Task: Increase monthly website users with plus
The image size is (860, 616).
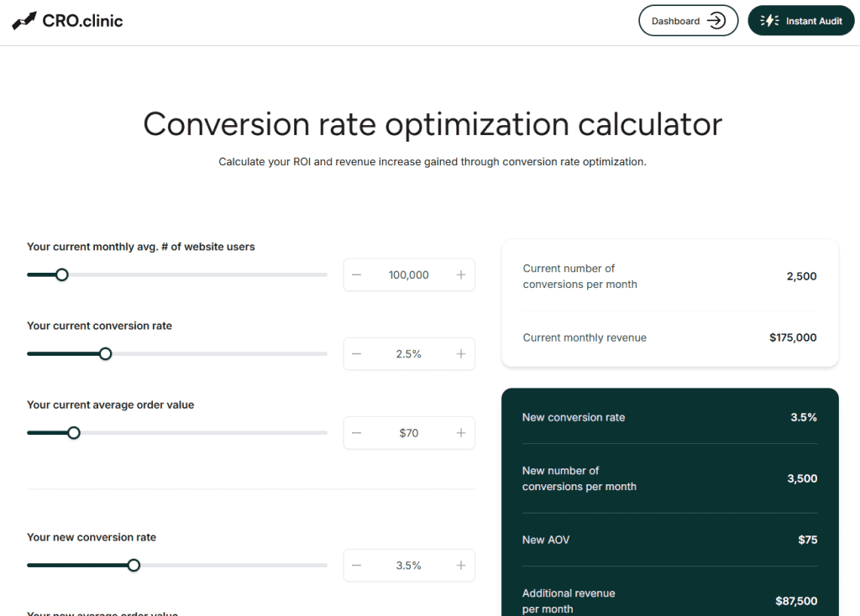Action: (461, 275)
